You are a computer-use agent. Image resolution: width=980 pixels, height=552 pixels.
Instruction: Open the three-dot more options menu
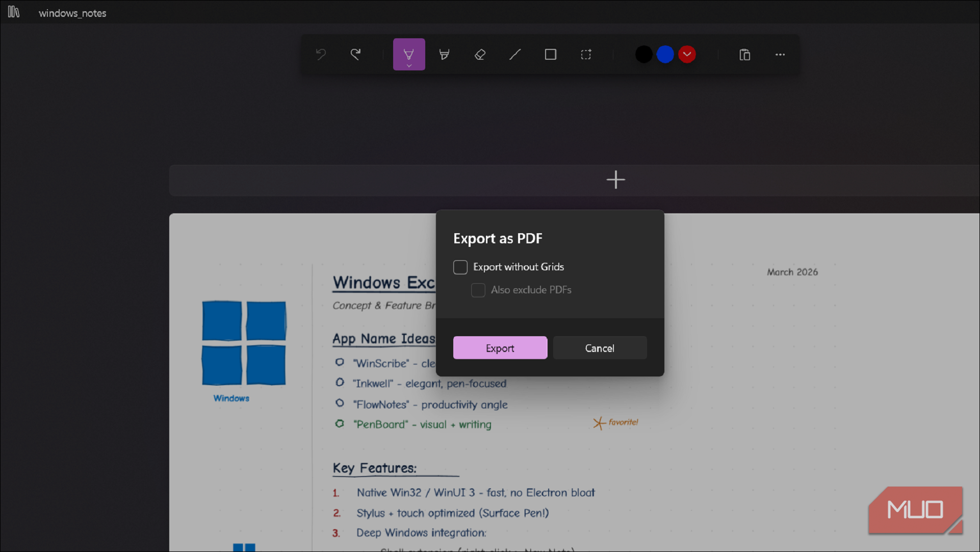click(x=780, y=54)
